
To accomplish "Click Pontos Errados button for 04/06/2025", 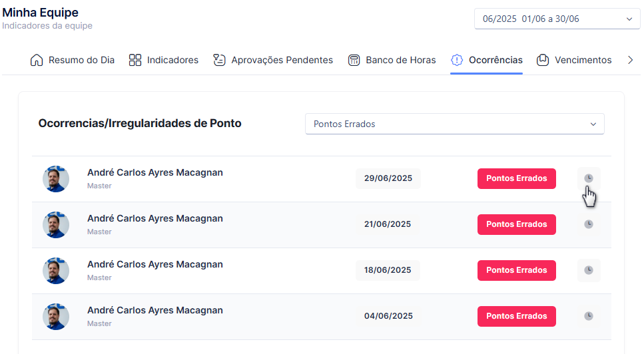I will point(517,316).
